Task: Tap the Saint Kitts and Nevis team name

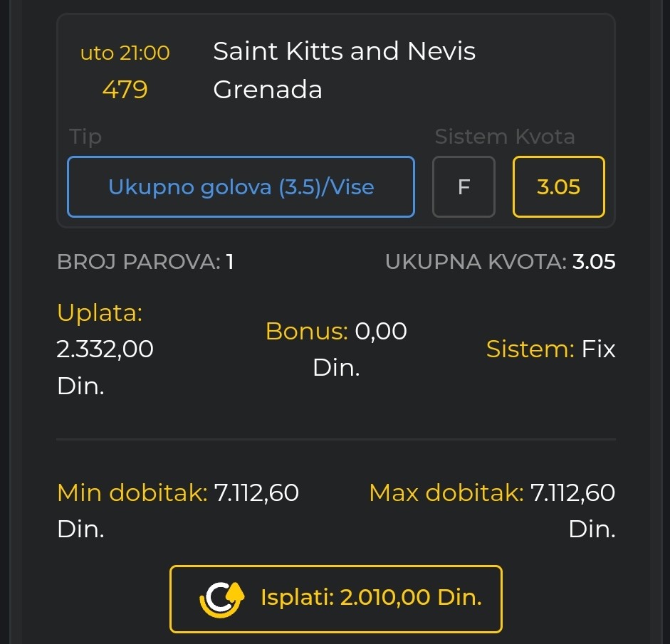Action: pyautogui.click(x=345, y=51)
